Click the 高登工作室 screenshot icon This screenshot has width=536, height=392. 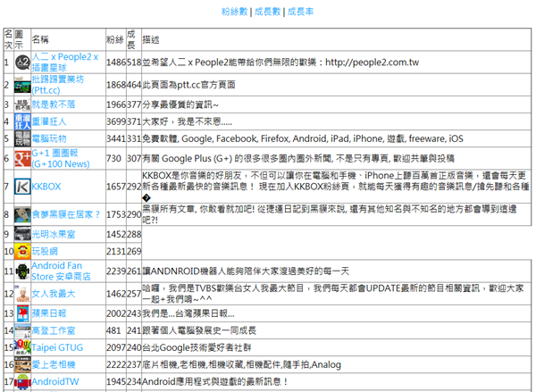pyautogui.click(x=22, y=330)
